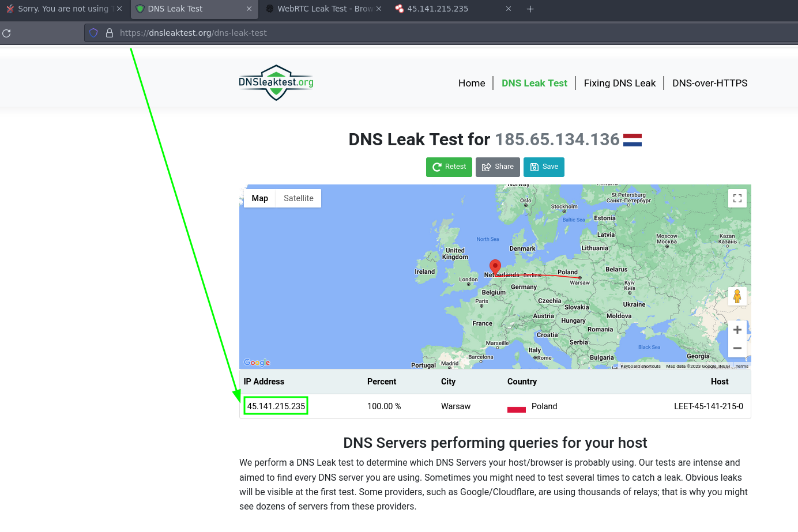Viewport: 798px width, 532px height.
Task: Click the green Retest button
Action: pos(449,167)
